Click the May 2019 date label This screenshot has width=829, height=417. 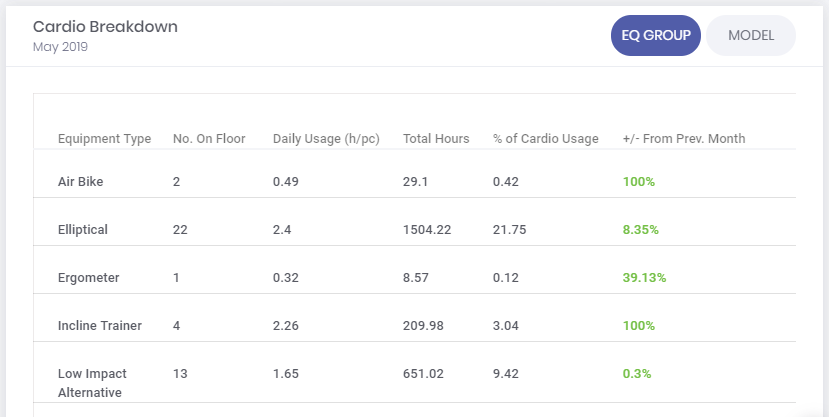(60, 47)
